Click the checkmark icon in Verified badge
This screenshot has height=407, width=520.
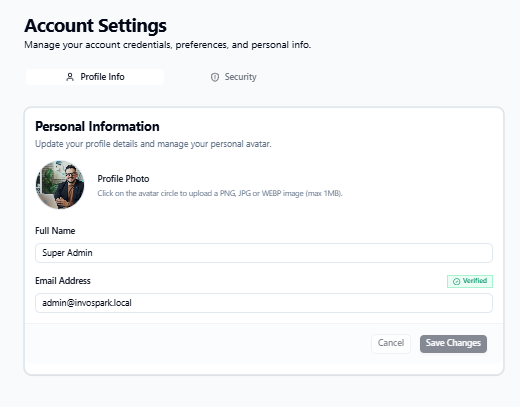pyautogui.click(x=456, y=282)
